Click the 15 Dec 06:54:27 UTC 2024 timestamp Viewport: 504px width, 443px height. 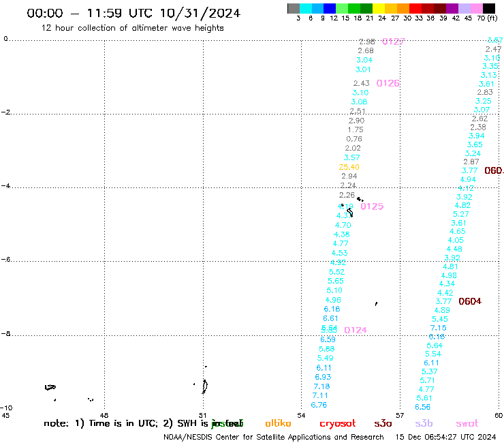(x=445, y=437)
